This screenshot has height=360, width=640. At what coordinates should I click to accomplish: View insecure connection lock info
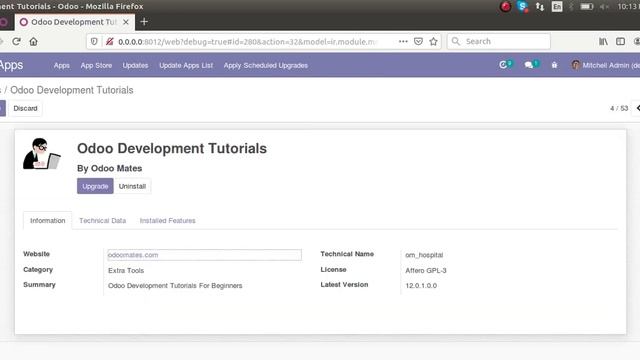(x=109, y=42)
